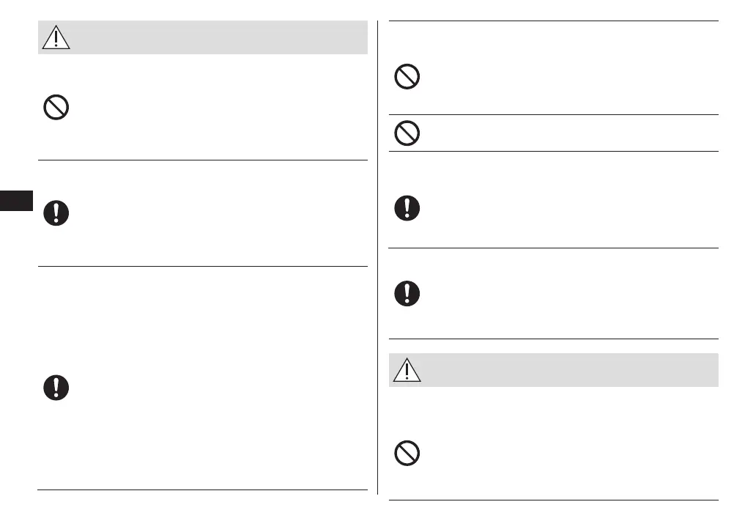Click the divider line below the first left exclamation section
Screen dimensions: 756x532
click(x=202, y=266)
